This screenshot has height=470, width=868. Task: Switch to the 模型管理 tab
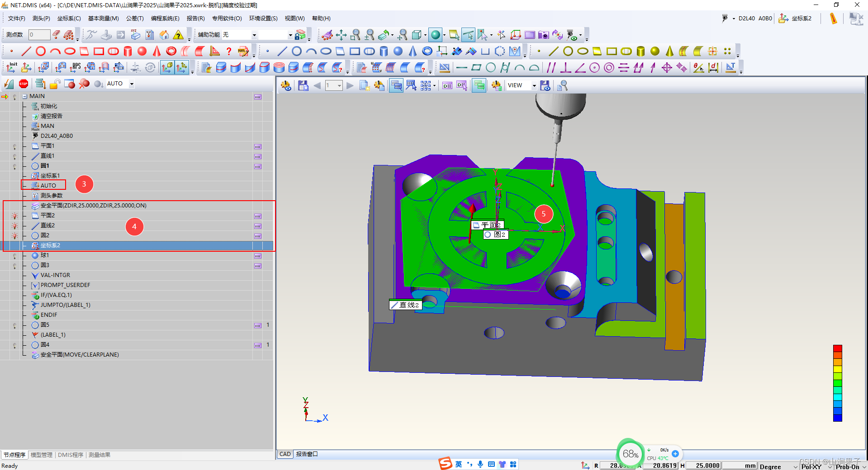(42, 455)
